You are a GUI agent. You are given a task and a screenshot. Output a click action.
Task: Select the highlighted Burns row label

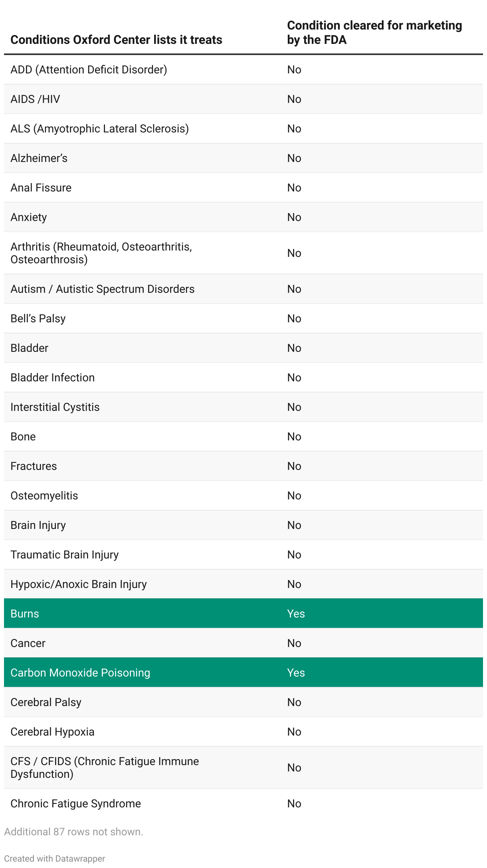point(25,614)
